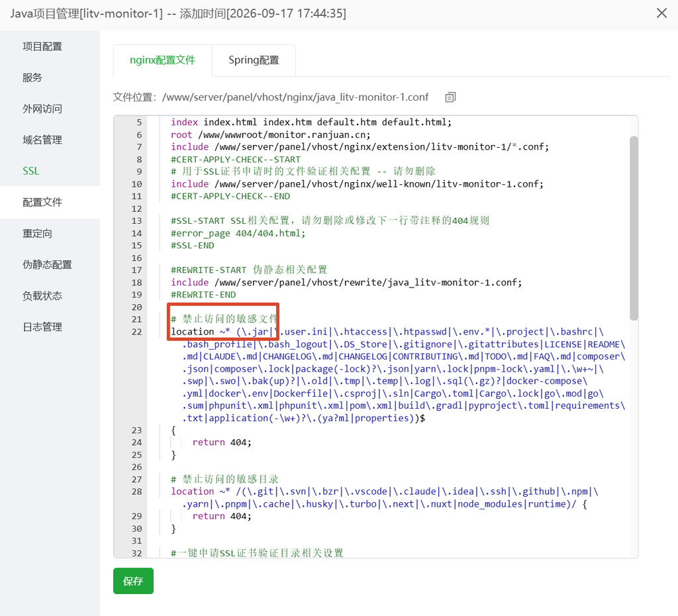Place cursor on the root directive line

click(271, 134)
